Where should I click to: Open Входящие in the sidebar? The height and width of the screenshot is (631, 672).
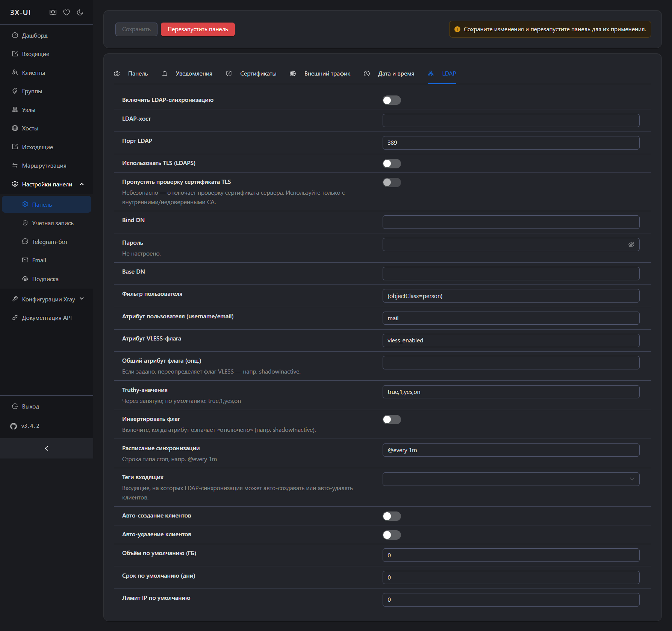point(47,54)
